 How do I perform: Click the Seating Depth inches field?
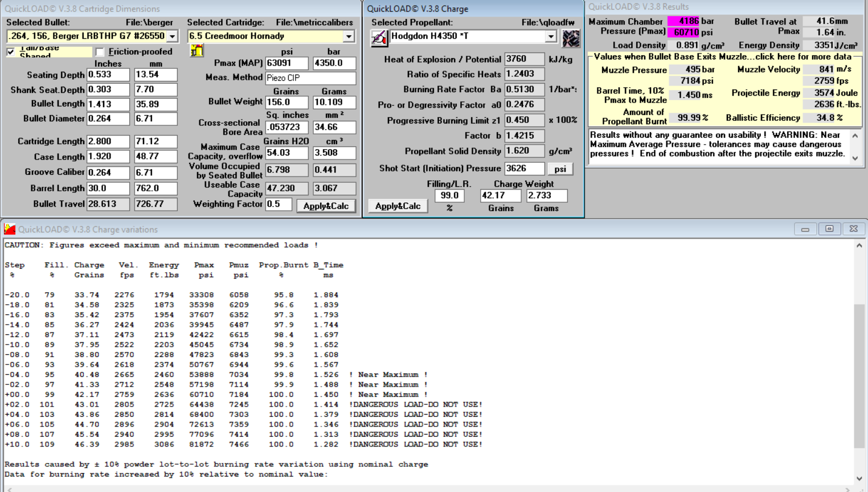[x=108, y=75]
